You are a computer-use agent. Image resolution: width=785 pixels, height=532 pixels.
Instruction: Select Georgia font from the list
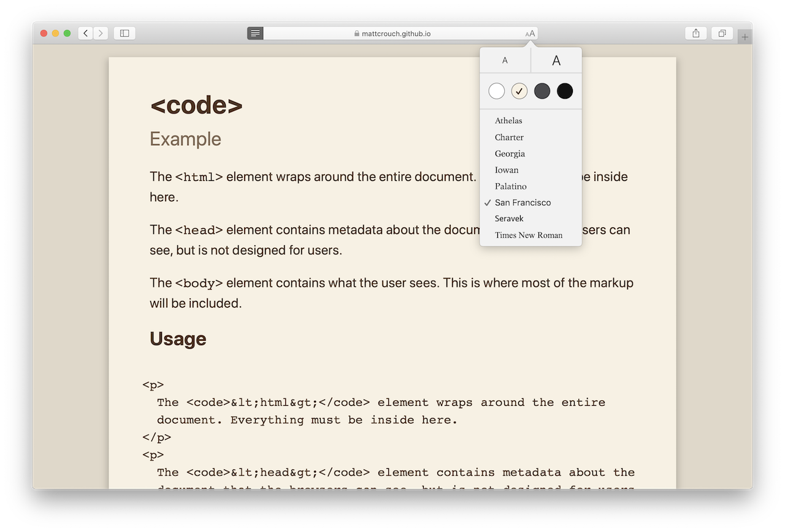point(510,154)
